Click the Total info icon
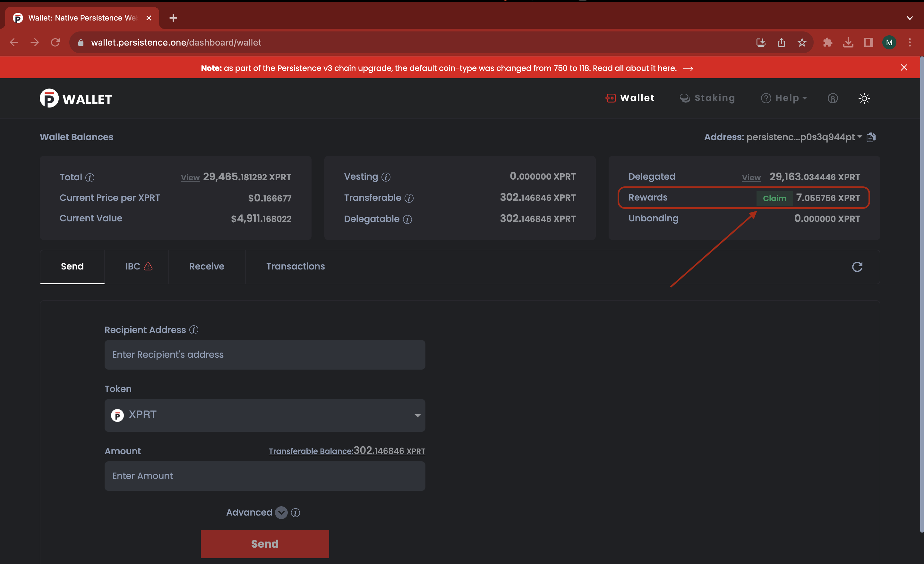 tap(90, 177)
